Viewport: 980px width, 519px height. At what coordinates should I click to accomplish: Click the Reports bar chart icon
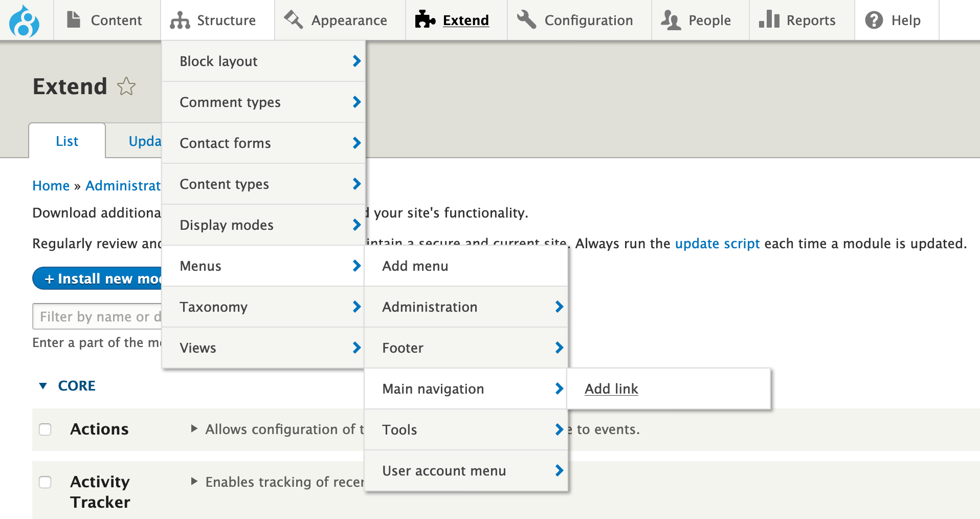tap(769, 20)
